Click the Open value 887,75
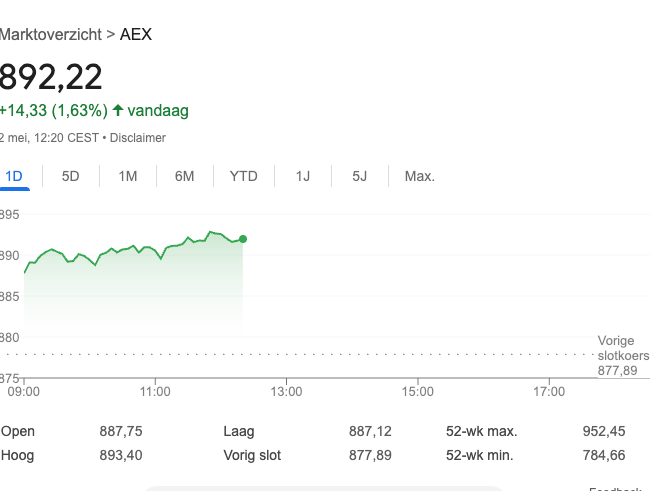The height and width of the screenshot is (491, 654). pyautogui.click(x=121, y=432)
